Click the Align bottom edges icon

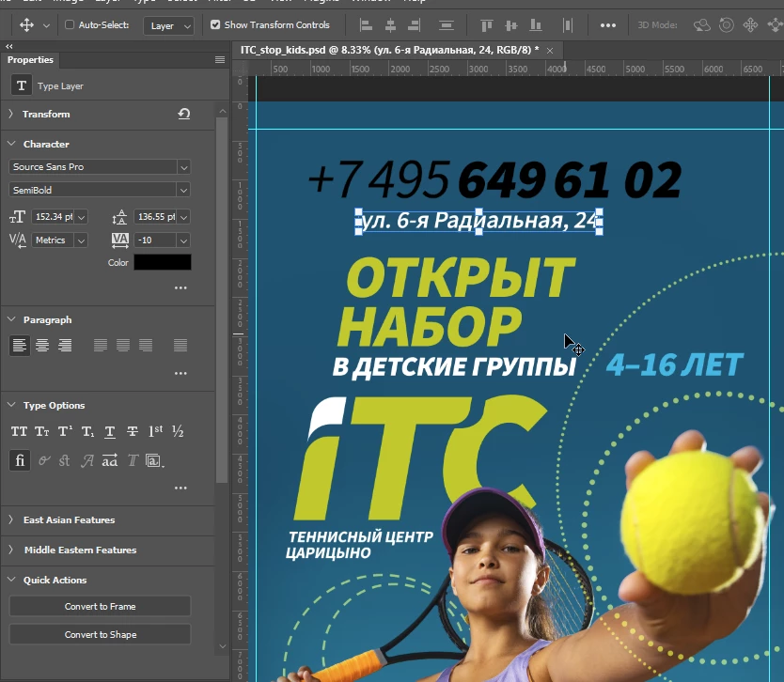tap(536, 25)
